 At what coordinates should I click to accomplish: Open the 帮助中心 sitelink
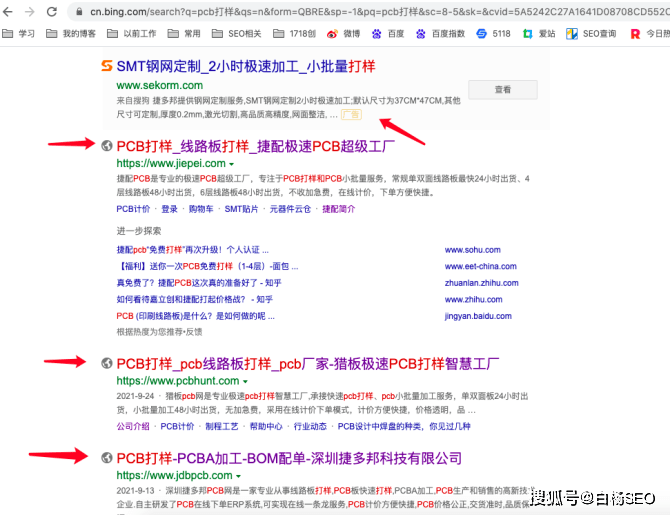(266, 426)
